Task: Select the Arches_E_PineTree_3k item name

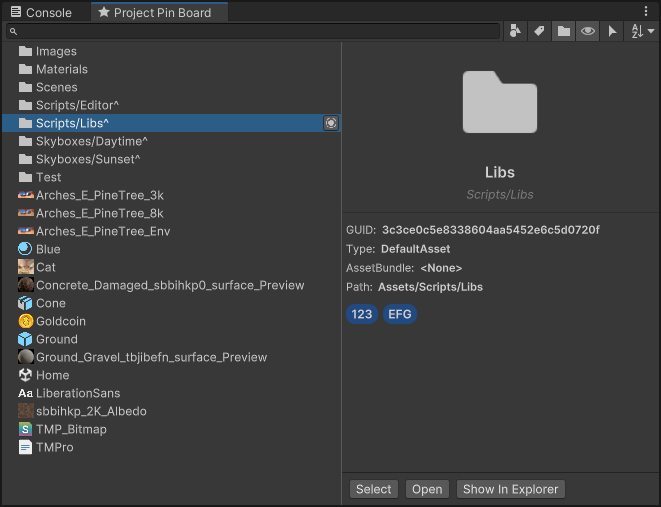Action: [100, 195]
